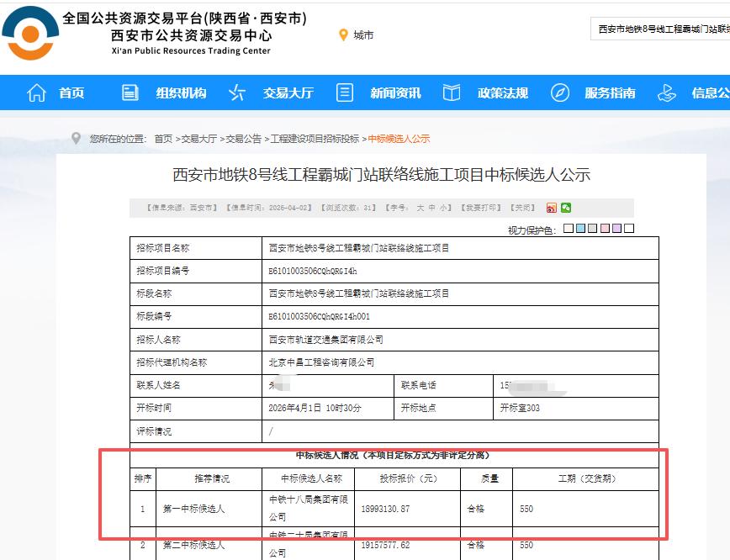Click 西安市轨道交通集团有限公司 cell
This screenshot has width=730, height=560.
click(460, 340)
